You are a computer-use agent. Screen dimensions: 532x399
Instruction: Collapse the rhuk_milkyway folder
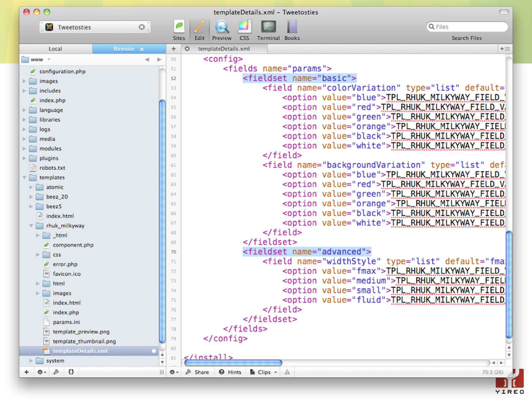click(x=31, y=226)
